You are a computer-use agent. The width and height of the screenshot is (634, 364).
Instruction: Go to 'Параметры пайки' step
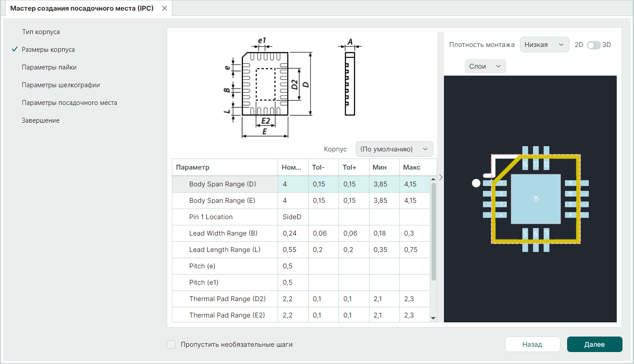[49, 67]
